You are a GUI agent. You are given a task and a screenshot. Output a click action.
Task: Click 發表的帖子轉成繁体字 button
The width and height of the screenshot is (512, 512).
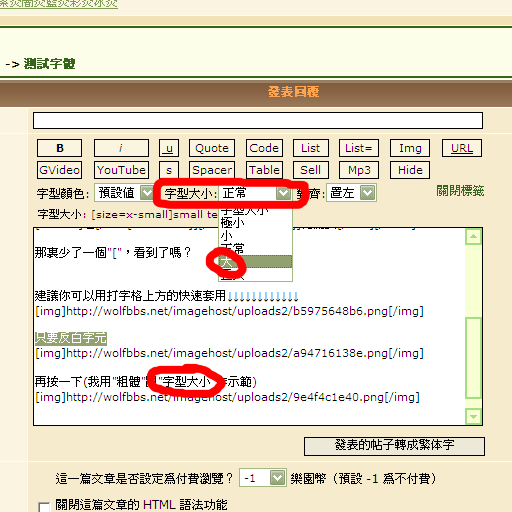(394, 446)
